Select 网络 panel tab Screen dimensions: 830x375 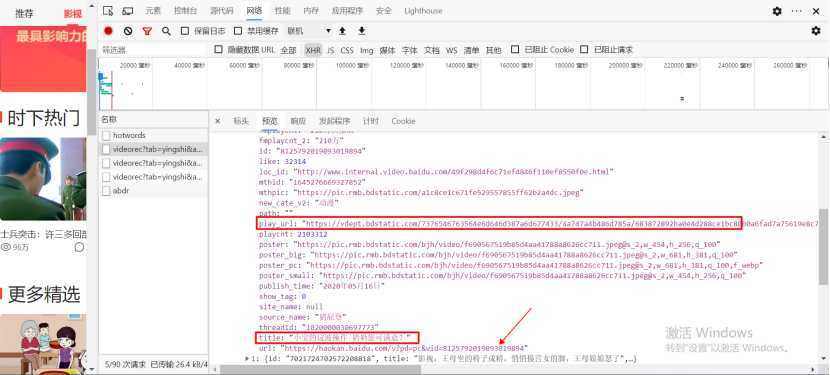pyautogui.click(x=254, y=11)
